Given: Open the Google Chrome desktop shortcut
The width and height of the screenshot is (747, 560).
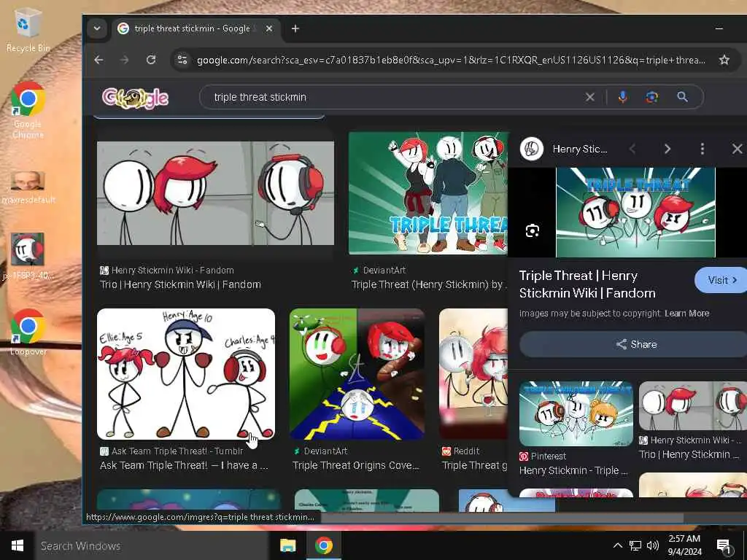Looking at the screenshot, I should (x=28, y=111).
